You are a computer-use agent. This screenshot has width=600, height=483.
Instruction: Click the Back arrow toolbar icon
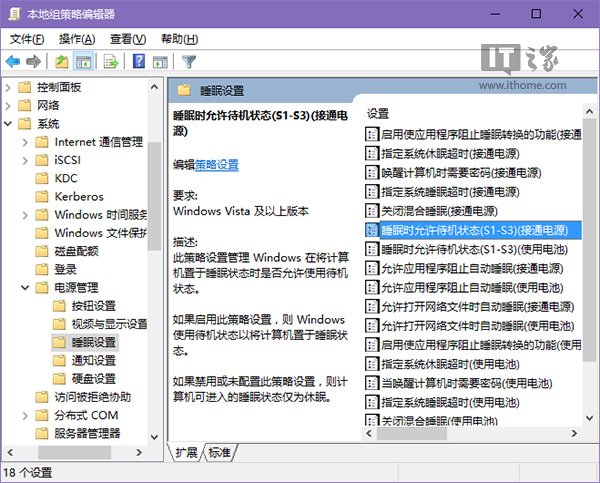13,62
